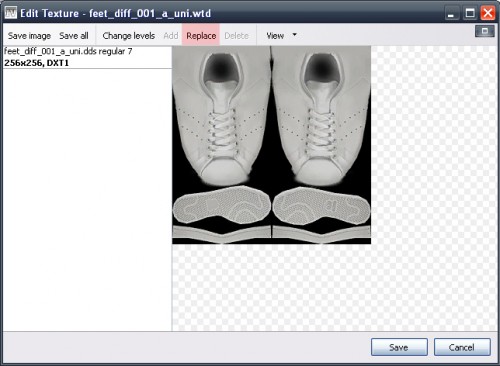Open the View dropdown arrow
Image resolution: width=500 pixels, height=366 pixels.
tap(295, 35)
